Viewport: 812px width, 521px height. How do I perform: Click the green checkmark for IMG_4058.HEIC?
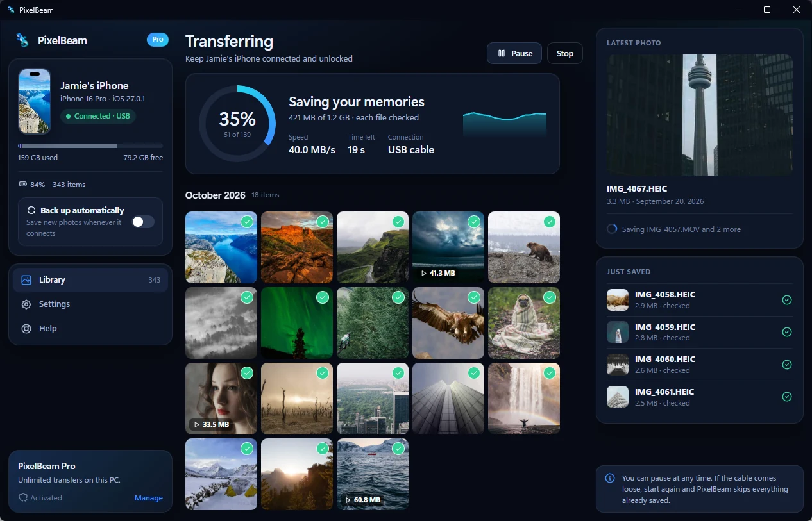pyautogui.click(x=787, y=300)
